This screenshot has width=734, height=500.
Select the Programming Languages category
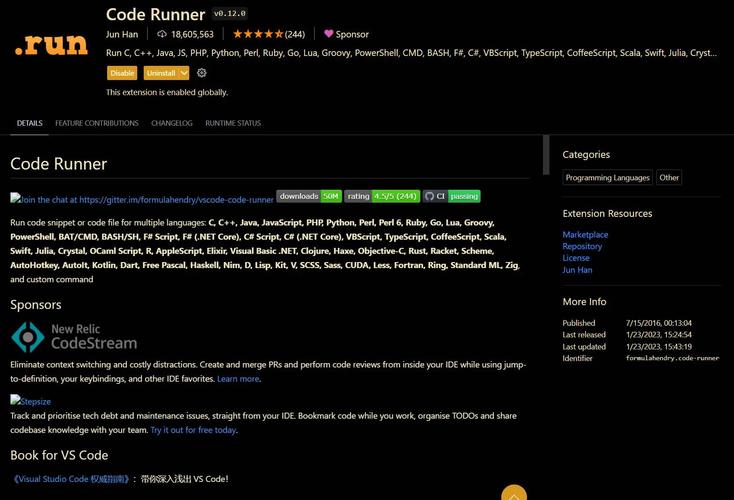pyautogui.click(x=608, y=177)
